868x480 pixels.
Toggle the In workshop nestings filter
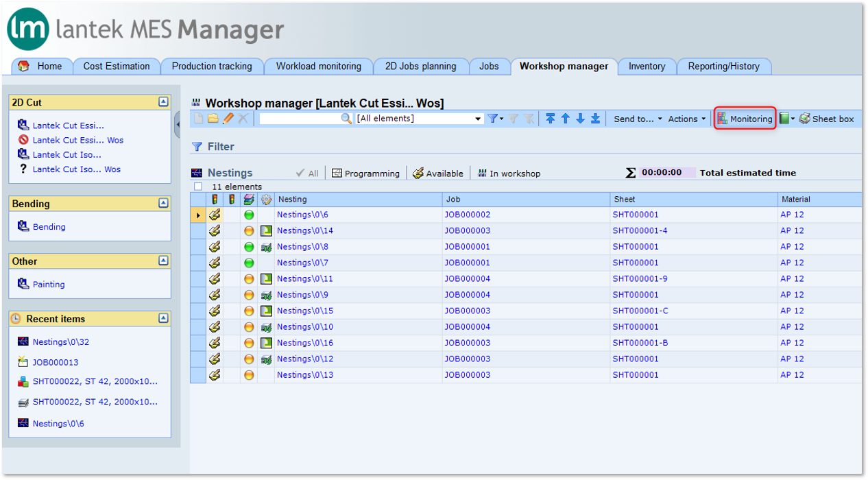509,173
